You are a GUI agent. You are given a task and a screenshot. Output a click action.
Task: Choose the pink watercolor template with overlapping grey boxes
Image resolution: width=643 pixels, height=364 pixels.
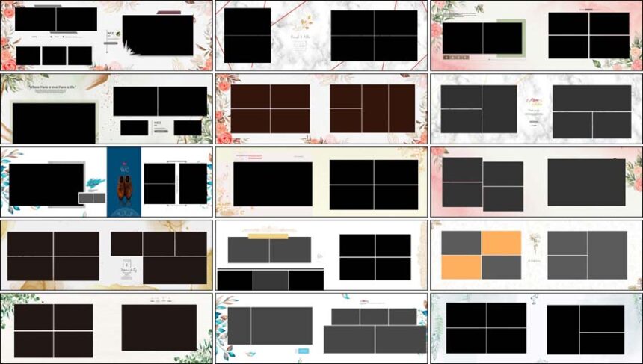click(536, 182)
